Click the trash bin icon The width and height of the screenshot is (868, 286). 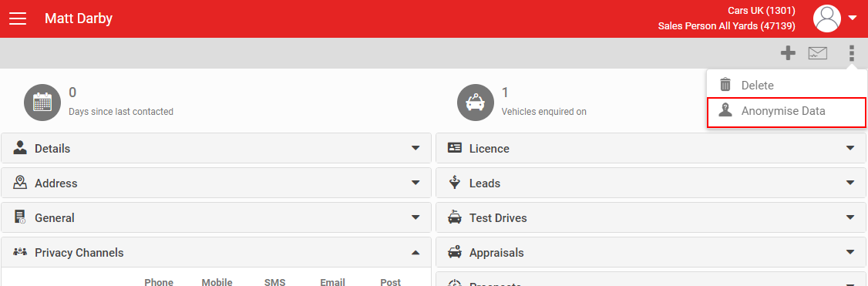(x=725, y=85)
